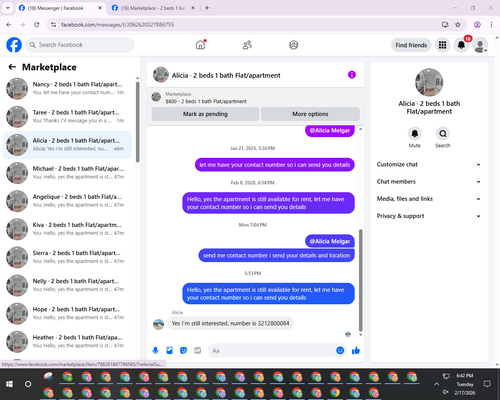The height and width of the screenshot is (400, 500).
Task: Open the Friends icon in top navigation
Action: click(247, 45)
